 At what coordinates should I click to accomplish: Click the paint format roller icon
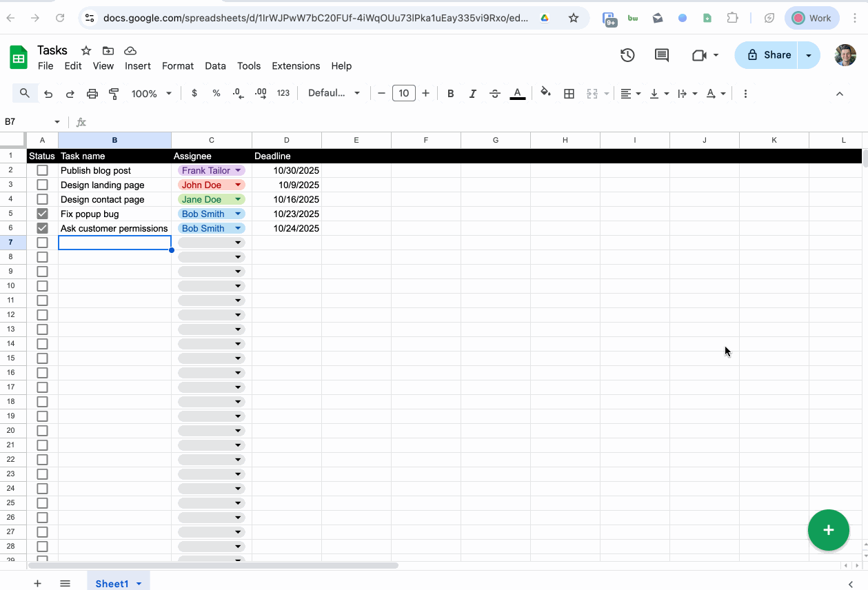114,94
